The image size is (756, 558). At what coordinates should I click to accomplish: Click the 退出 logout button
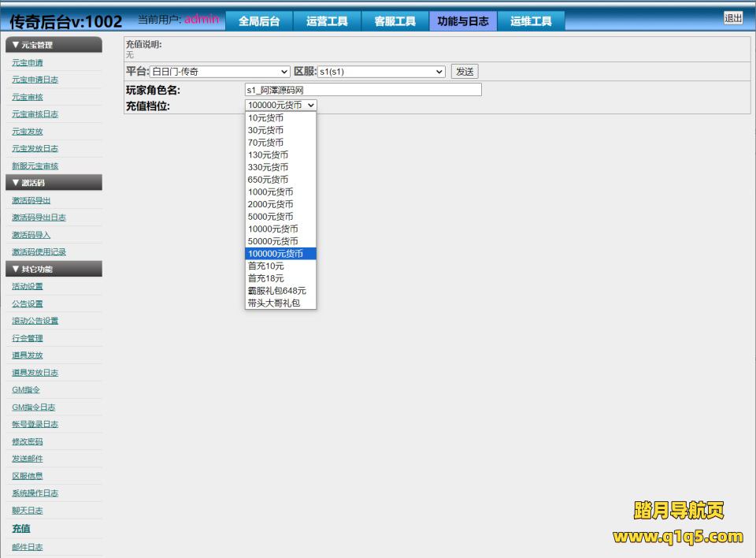pos(732,18)
